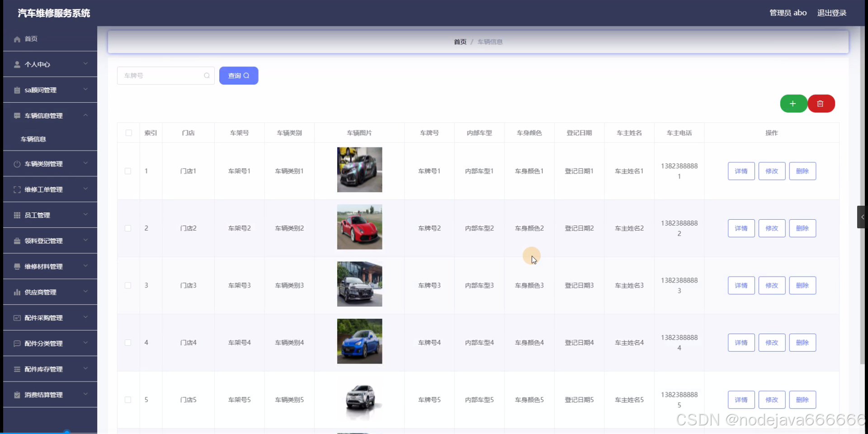Collapse the 车辆信息管理 chevron

[85, 115]
